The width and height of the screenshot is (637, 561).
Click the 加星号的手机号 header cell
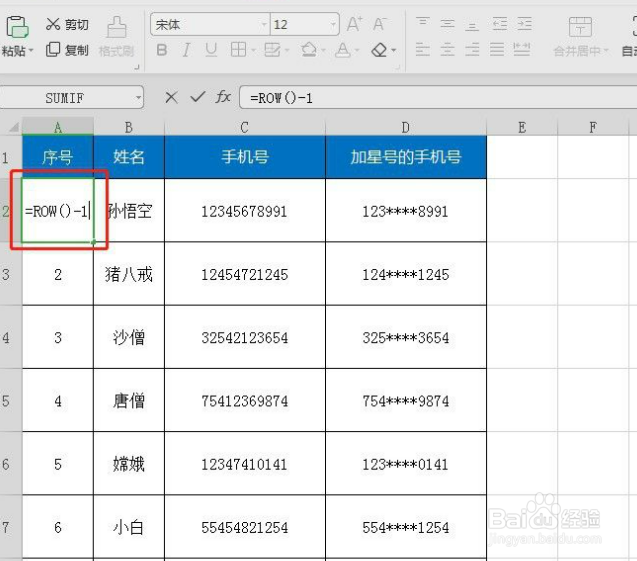pos(406,157)
